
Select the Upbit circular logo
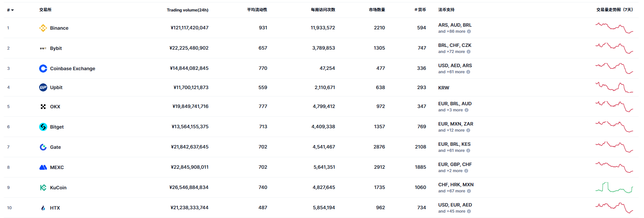[x=43, y=87]
